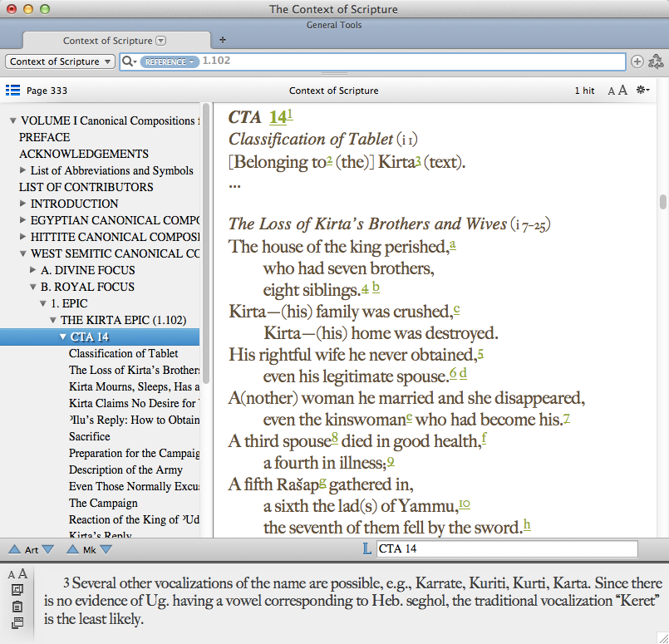Image resolution: width=669 pixels, height=644 pixels.
Task: Click the CTA 14 go-to field
Action: 507,549
